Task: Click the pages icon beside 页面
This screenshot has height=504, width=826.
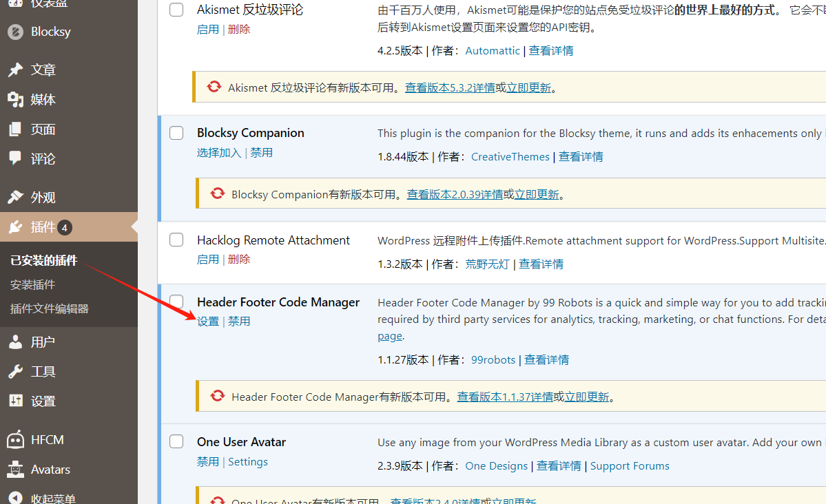Action: pos(16,129)
